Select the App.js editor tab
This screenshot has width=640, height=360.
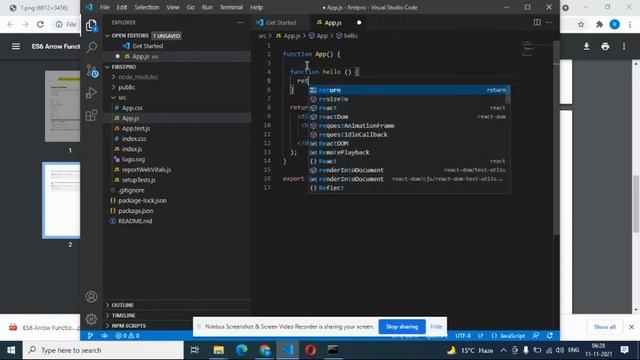click(x=333, y=22)
